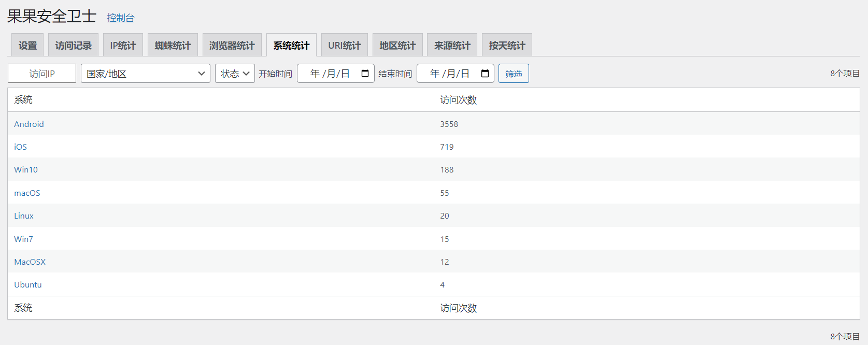Switch to the 访问记录 tab
This screenshot has width=868, height=345.
(73, 45)
